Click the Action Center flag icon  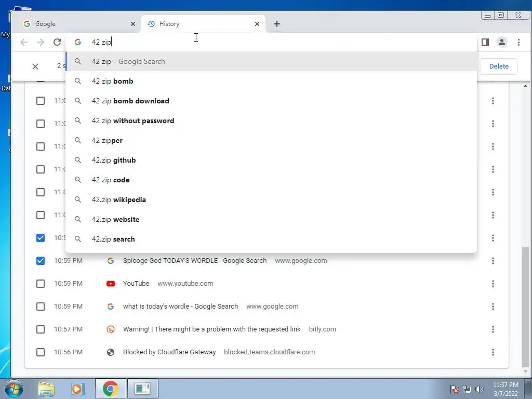point(455,389)
